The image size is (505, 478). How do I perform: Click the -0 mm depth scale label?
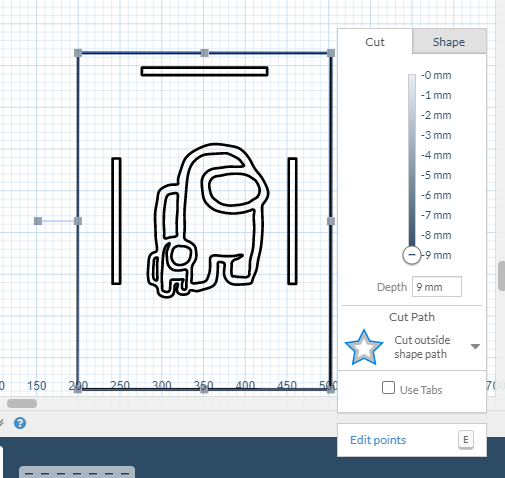[x=436, y=75]
